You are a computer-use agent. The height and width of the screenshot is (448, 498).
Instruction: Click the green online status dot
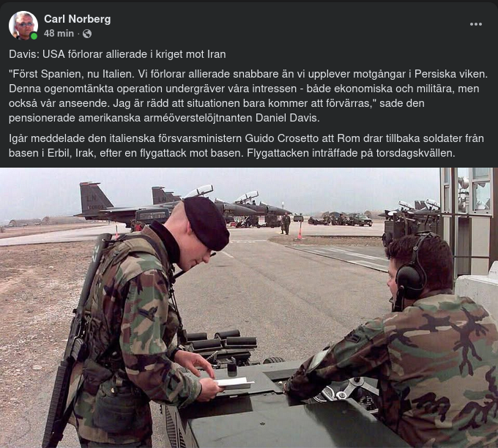tap(34, 36)
